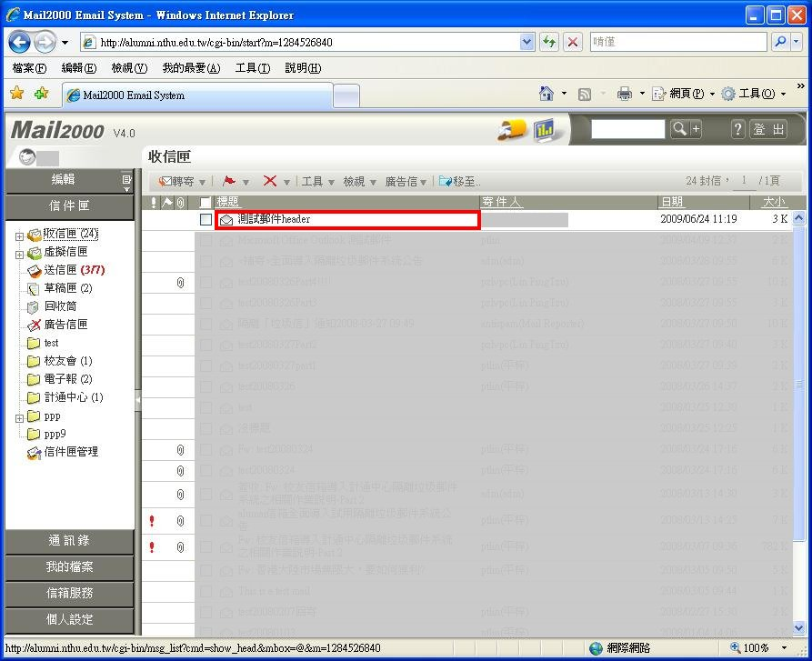Image resolution: width=812 pixels, height=661 pixels.
Task: Expand the 收信匣 inbox tree node
Action: coord(19,235)
